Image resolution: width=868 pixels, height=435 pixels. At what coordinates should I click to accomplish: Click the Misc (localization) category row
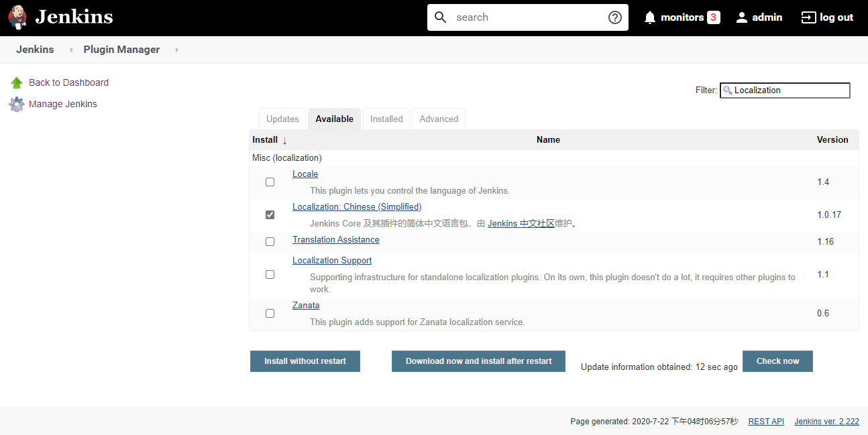(x=553, y=158)
